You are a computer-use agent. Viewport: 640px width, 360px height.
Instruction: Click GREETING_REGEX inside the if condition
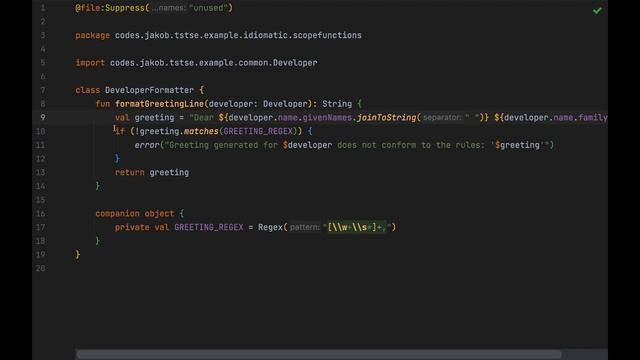(x=258, y=131)
